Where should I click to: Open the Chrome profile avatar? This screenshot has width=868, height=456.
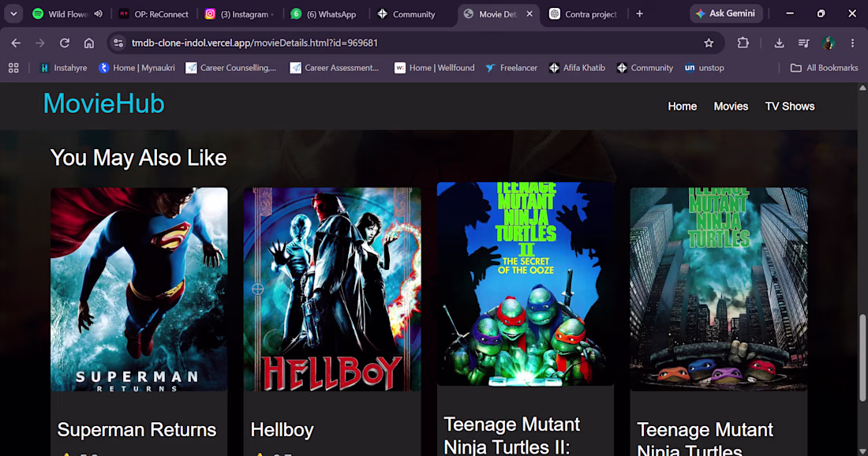[829, 43]
